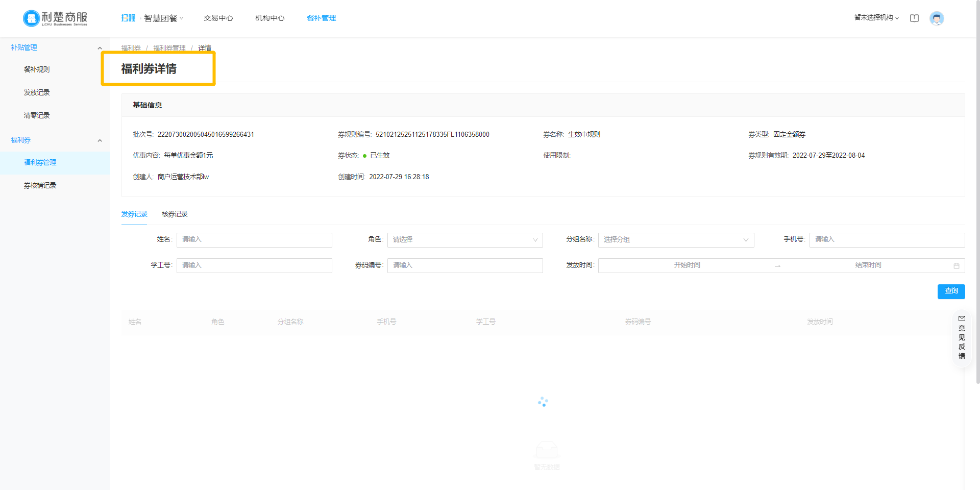The width and height of the screenshot is (980, 490).
Task: Click the 福利券管理 breadcrumb link
Action: tap(169, 48)
